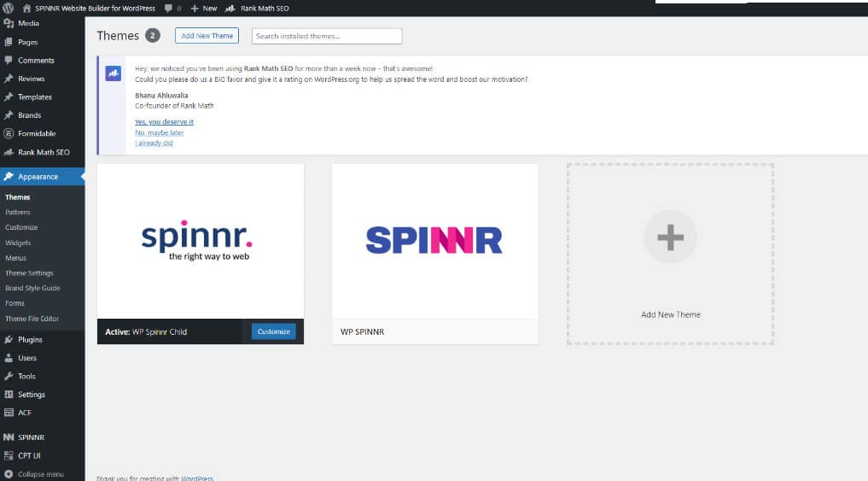
Task: Open the comments bubble icon in admin bar
Action: pyautogui.click(x=168, y=8)
